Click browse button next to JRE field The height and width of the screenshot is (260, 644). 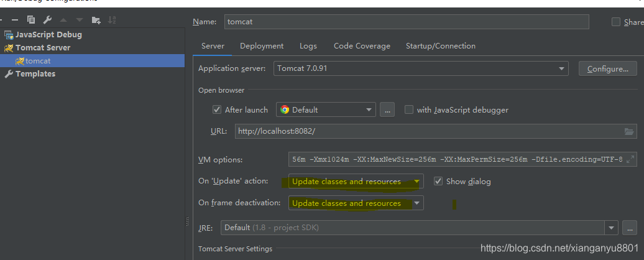(x=630, y=228)
